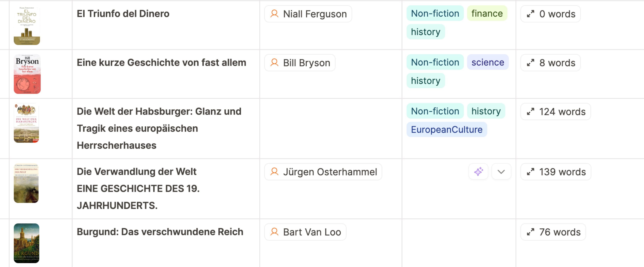Viewport: 644px width, 267px height.
Task: Click the 139 words expand arrows
Action: [x=530, y=172]
